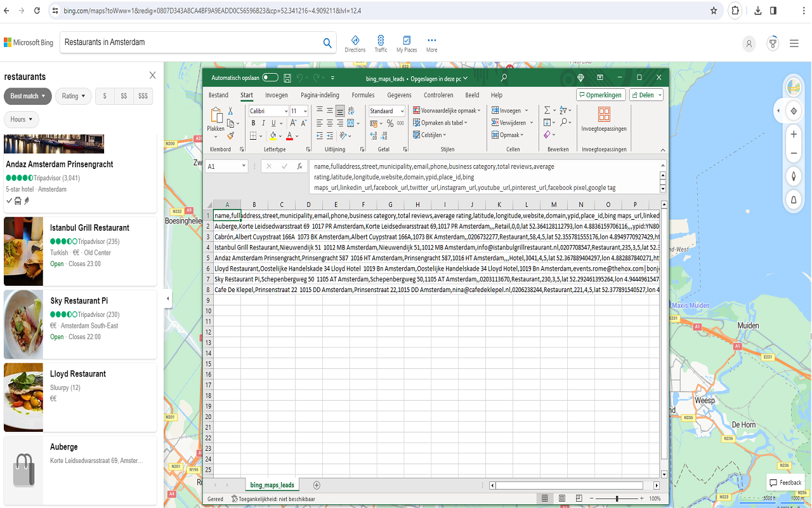Click the insert function fx icon
This screenshot has width=812, height=508.
[299, 166]
